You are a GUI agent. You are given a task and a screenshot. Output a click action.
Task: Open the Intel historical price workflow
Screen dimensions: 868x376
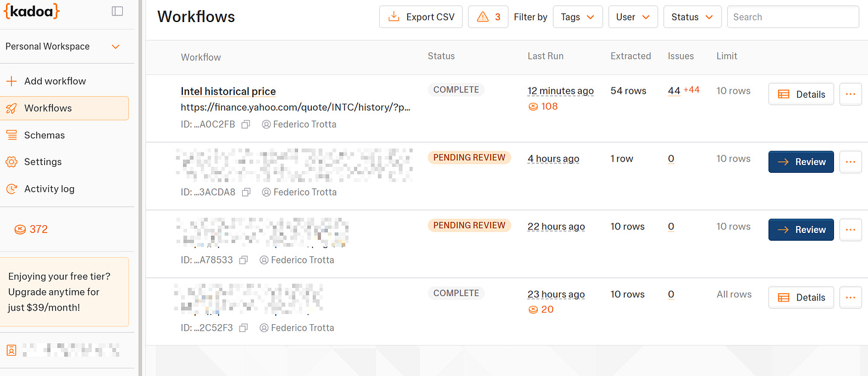click(228, 91)
